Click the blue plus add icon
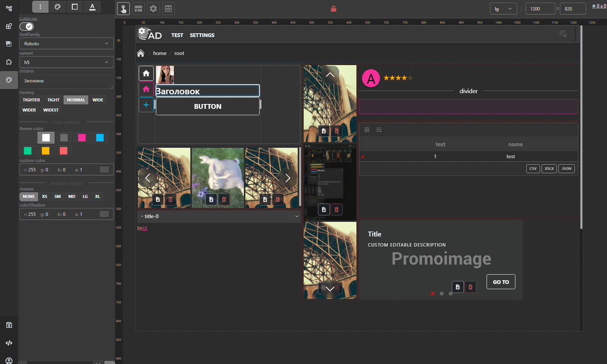 (146, 105)
